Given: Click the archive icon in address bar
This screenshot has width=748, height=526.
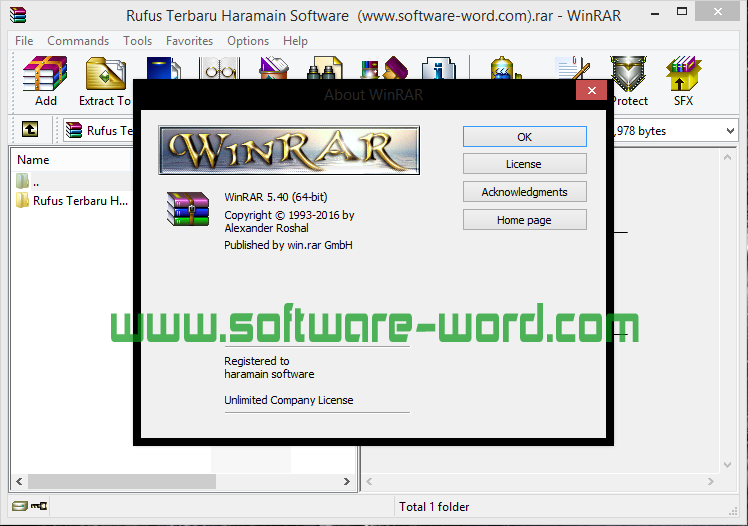Looking at the screenshot, I should click(x=74, y=130).
